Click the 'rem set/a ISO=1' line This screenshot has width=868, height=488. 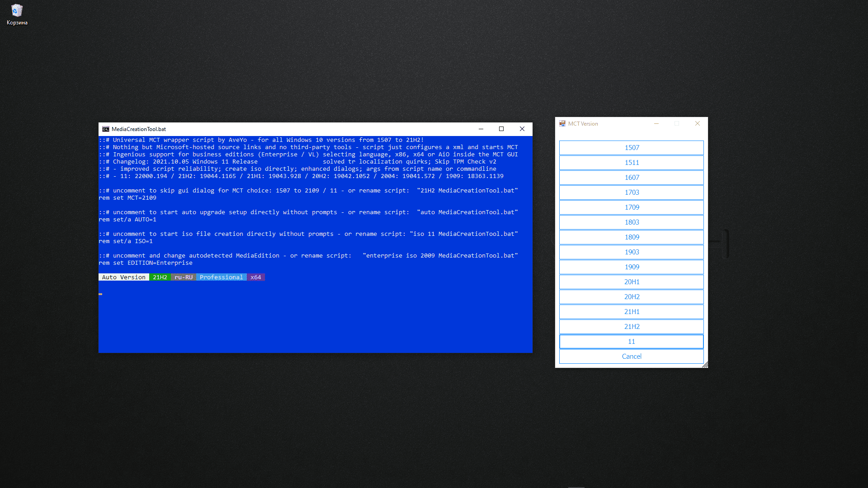pos(126,241)
